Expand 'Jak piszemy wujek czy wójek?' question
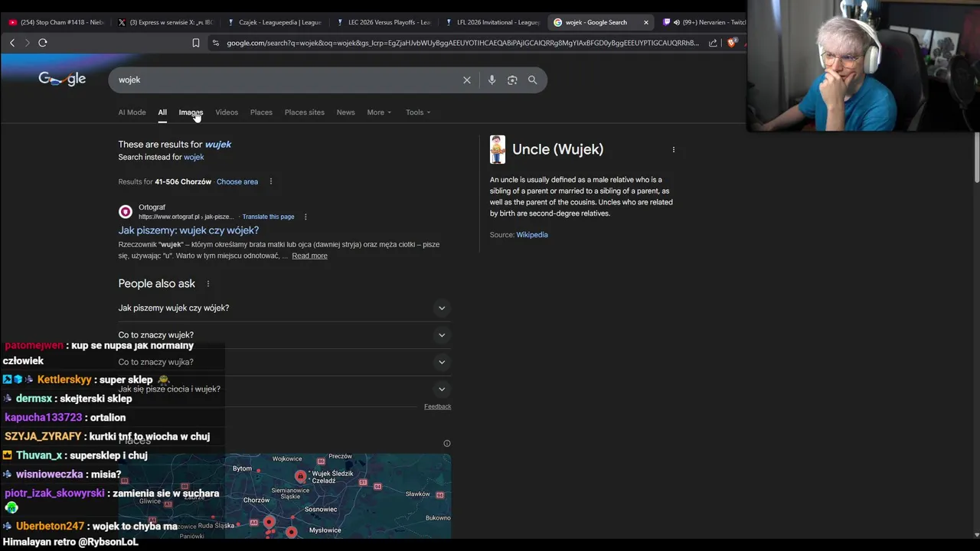980x551 pixels. click(284, 308)
